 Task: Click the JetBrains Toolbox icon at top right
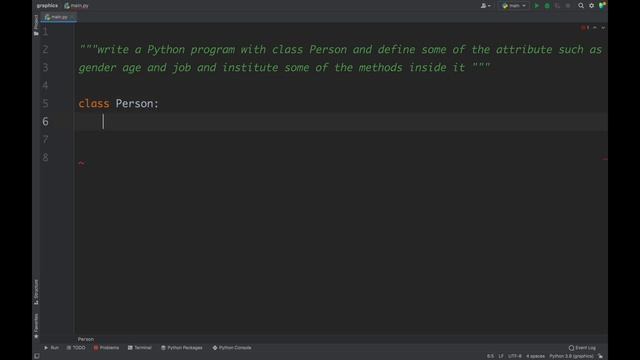pos(602,5)
